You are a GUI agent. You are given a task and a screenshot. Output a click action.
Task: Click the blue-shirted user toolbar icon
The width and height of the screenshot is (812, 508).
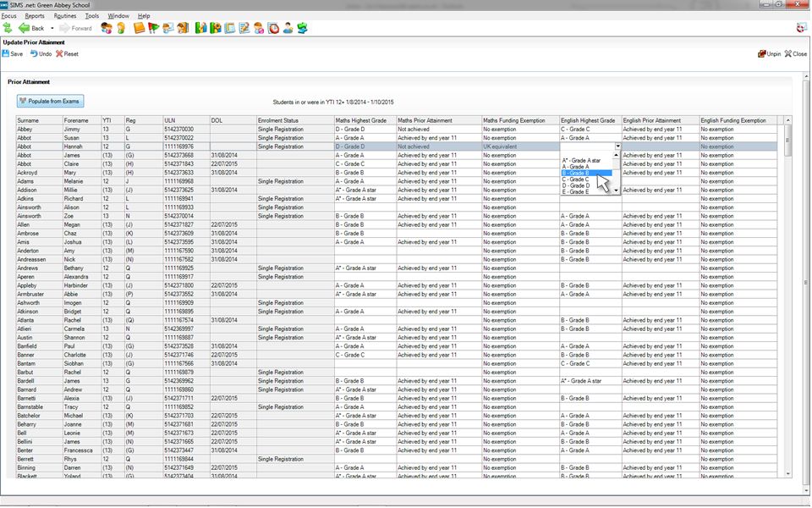pyautogui.click(x=288, y=28)
